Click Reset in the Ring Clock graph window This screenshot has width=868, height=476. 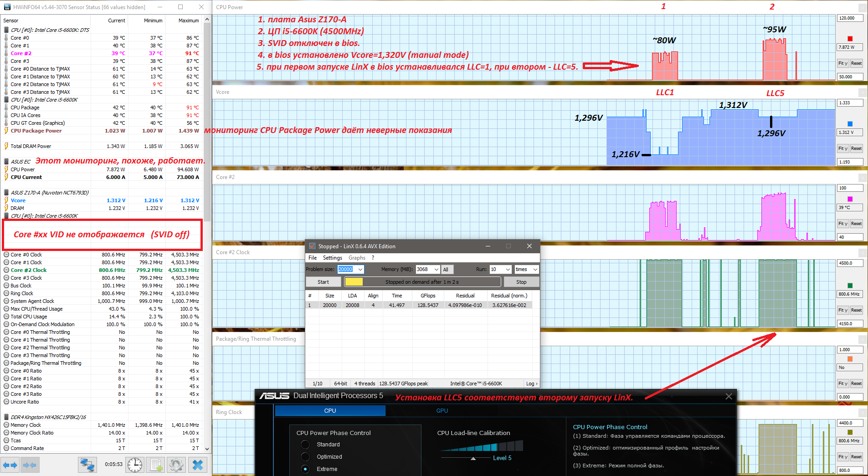click(856, 457)
